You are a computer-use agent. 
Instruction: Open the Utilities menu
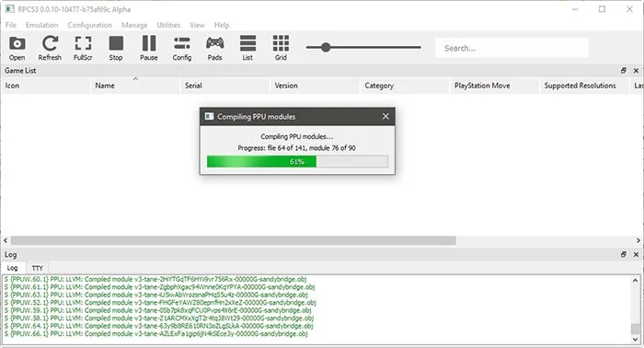coord(168,25)
